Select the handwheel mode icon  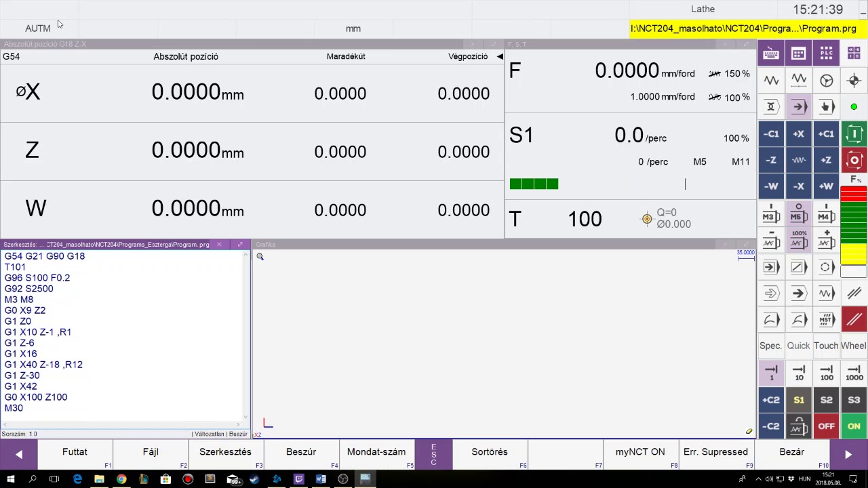(826, 80)
